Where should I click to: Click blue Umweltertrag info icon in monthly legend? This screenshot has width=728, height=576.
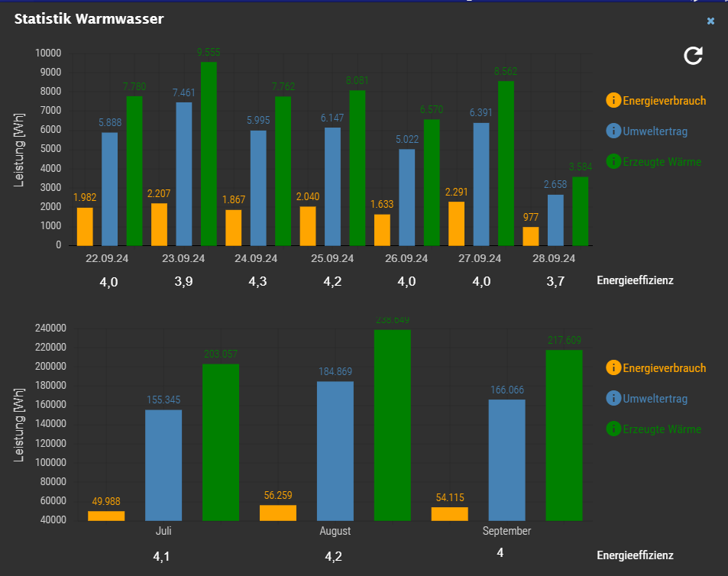(x=613, y=398)
